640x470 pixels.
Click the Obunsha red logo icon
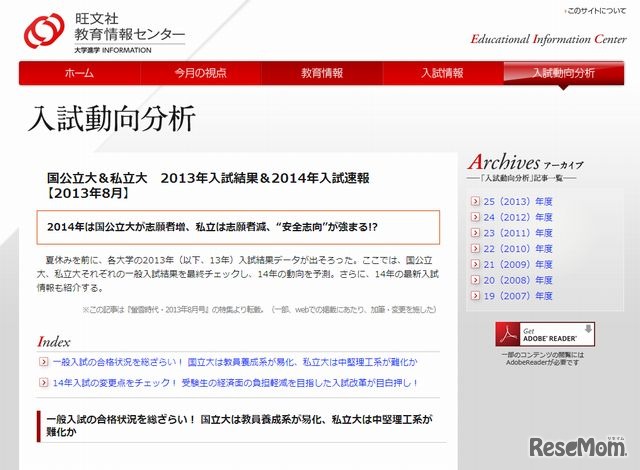(x=44, y=31)
